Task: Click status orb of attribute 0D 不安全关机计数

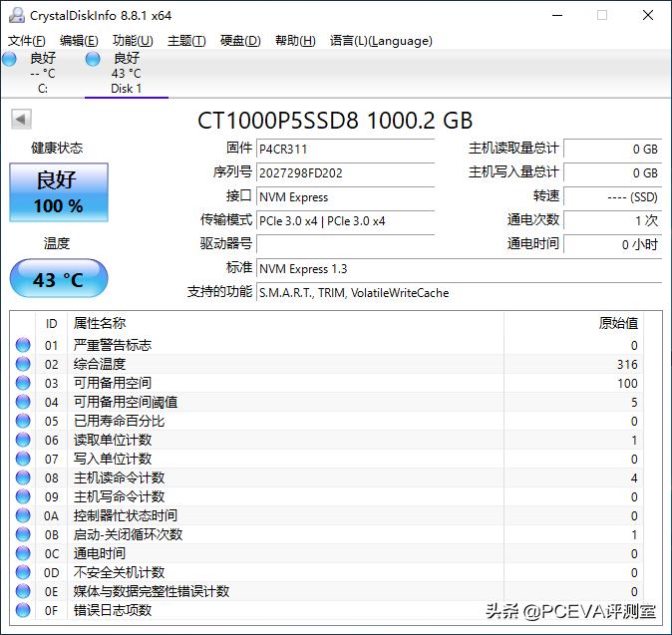Action: [23, 572]
